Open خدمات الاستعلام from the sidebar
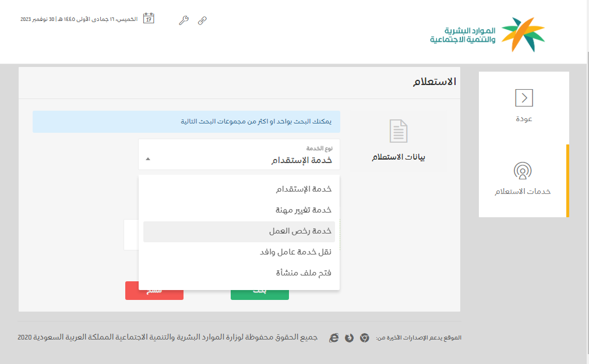The height and width of the screenshot is (364, 589). (x=523, y=179)
